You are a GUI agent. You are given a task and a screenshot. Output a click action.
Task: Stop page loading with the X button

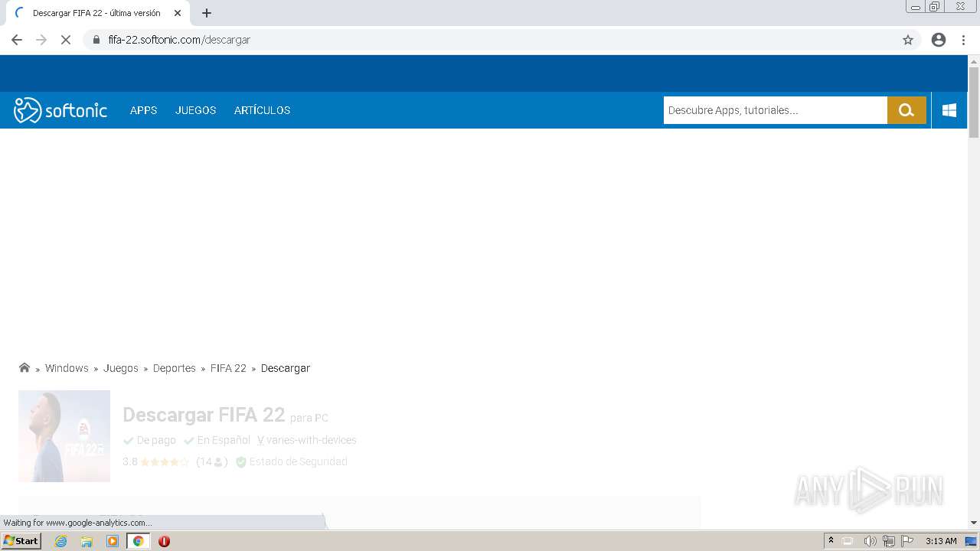tap(66, 40)
